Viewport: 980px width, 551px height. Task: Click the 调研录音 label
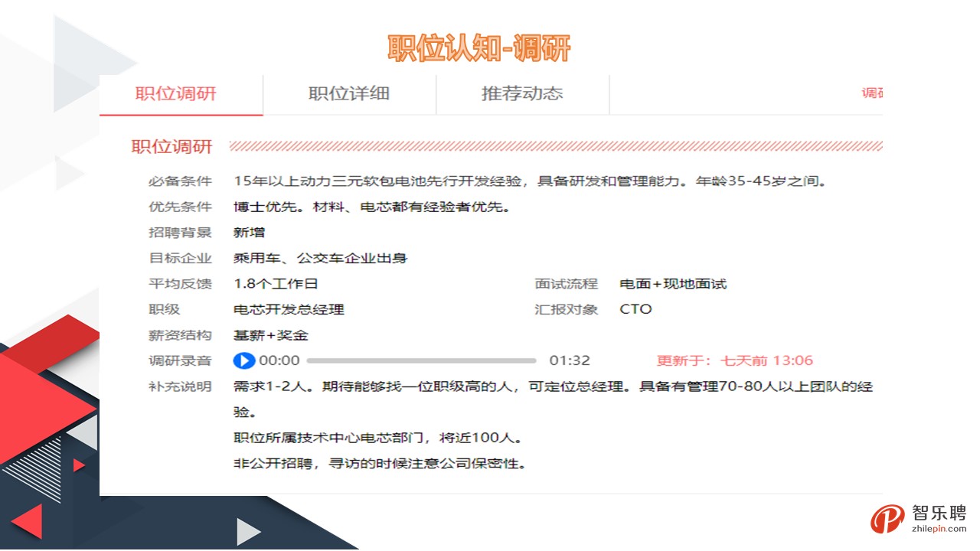pyautogui.click(x=180, y=360)
